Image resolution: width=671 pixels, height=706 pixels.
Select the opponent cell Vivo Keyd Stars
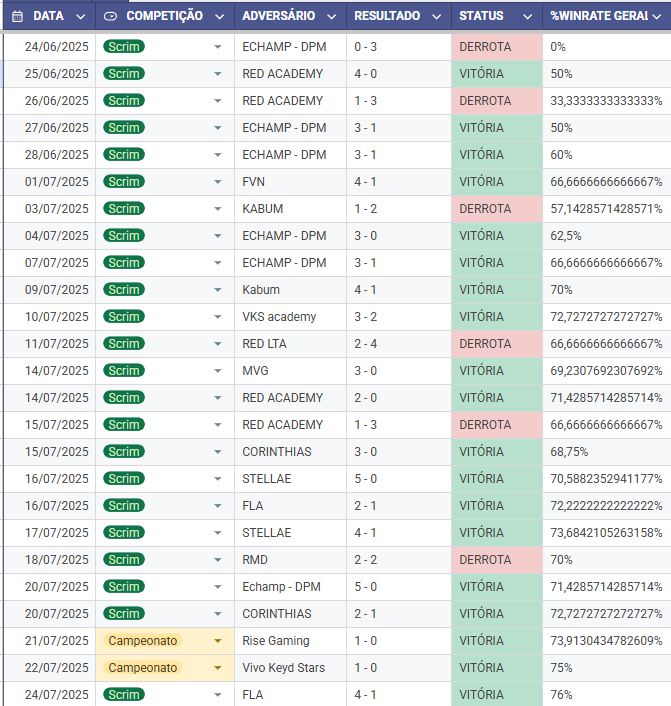click(290, 668)
